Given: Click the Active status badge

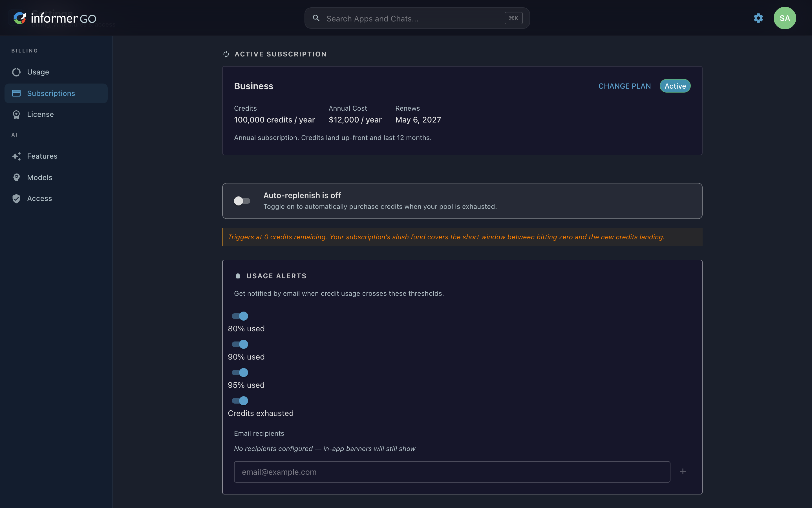Looking at the screenshot, I should 675,86.
